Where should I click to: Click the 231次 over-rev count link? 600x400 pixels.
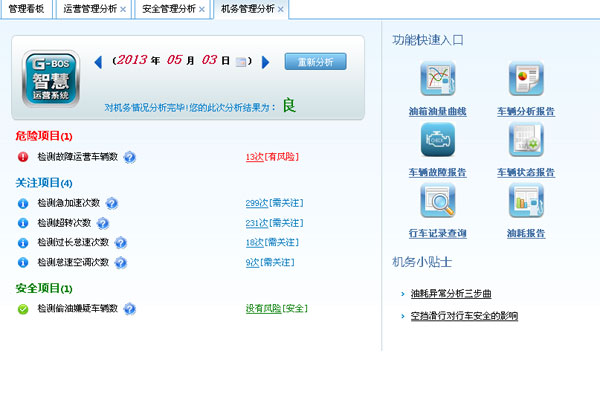pyautogui.click(x=256, y=223)
